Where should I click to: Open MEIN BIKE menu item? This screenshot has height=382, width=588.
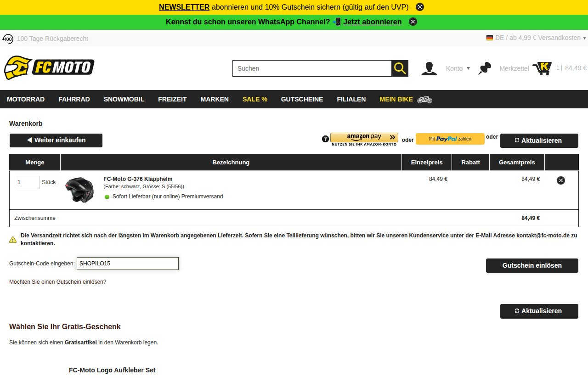(x=396, y=99)
